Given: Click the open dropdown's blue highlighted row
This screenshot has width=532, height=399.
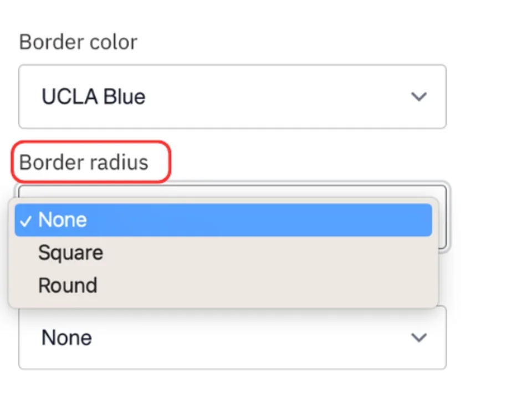Looking at the screenshot, I should point(222,219).
